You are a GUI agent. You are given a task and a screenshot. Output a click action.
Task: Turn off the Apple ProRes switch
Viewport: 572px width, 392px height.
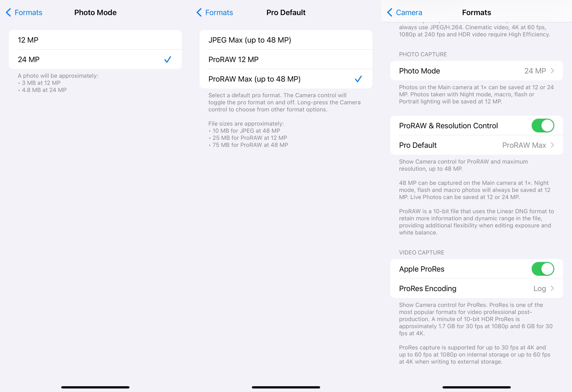tap(543, 269)
